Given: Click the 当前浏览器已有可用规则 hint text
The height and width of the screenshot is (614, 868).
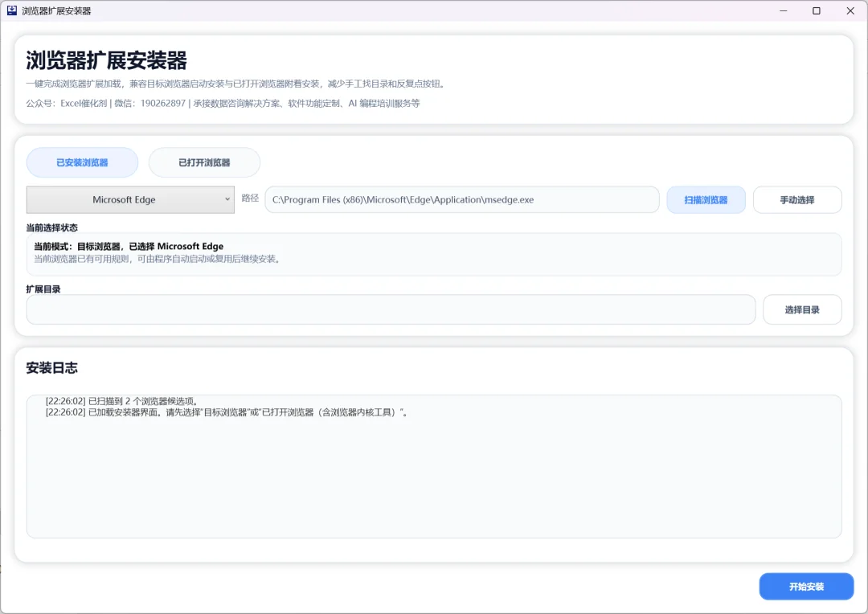Looking at the screenshot, I should 158,259.
